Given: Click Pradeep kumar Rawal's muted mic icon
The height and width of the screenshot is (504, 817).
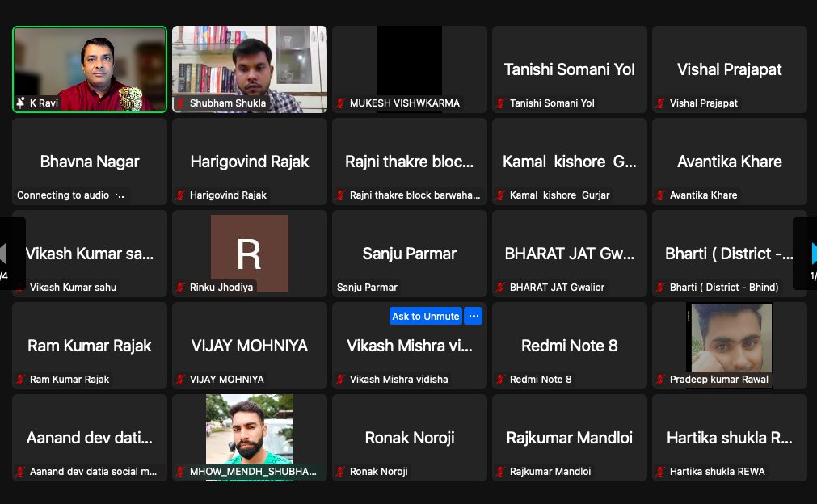Looking at the screenshot, I should (660, 380).
